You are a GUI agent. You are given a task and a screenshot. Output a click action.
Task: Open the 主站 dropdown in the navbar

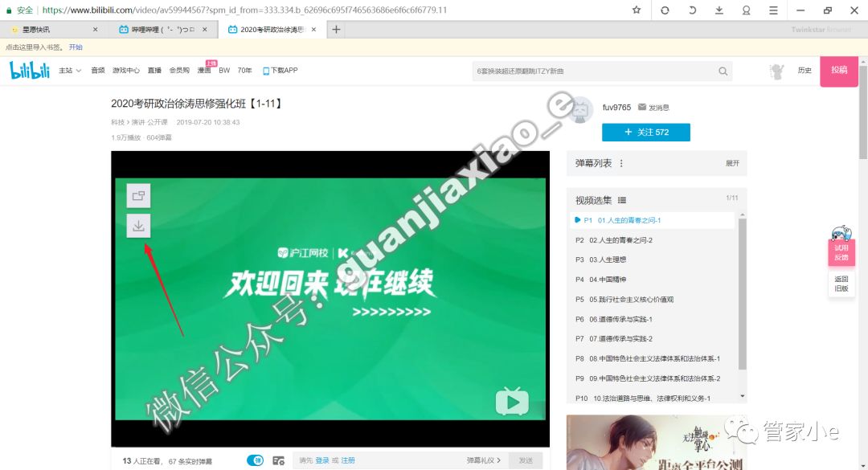coord(68,71)
